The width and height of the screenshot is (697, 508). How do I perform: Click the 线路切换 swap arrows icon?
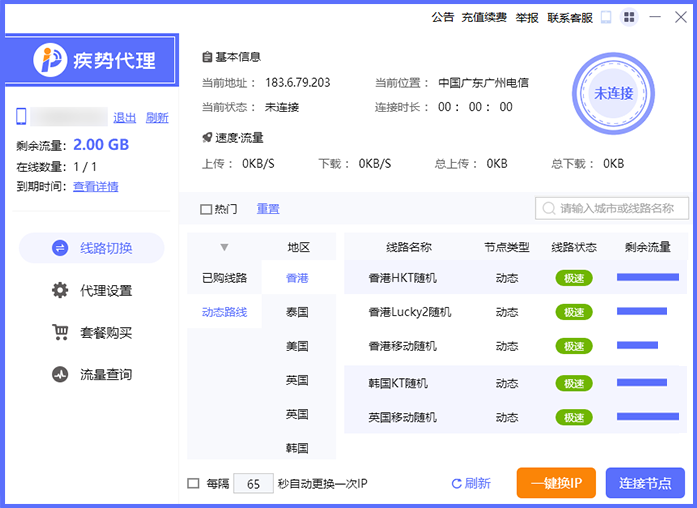coord(60,249)
